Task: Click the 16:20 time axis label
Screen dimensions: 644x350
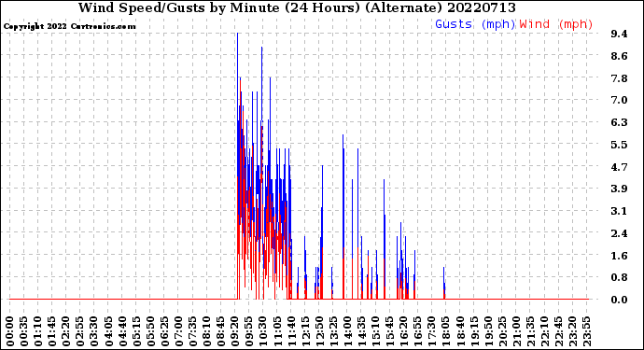Action: [404, 331]
